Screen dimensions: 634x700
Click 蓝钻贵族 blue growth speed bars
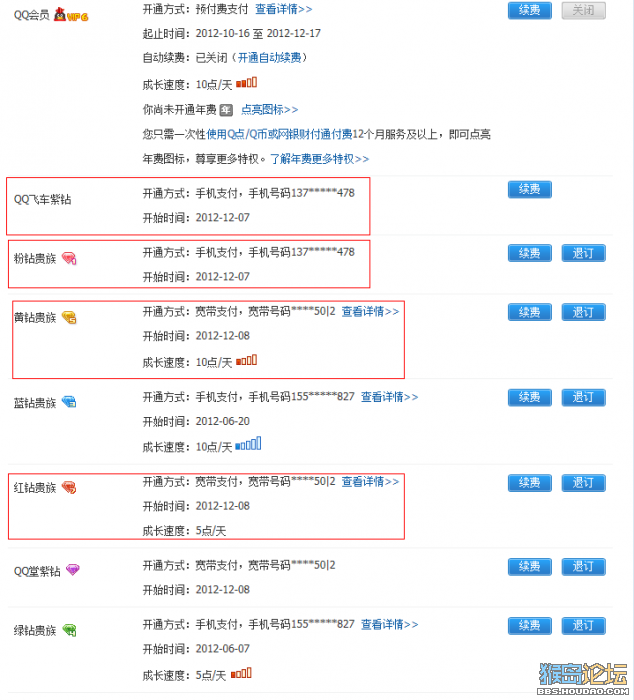pos(248,444)
